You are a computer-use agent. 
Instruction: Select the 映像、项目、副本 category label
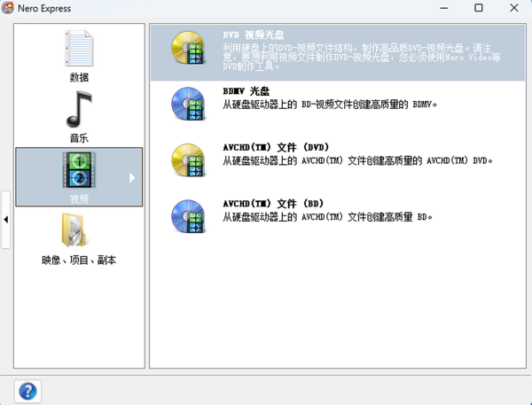(79, 261)
